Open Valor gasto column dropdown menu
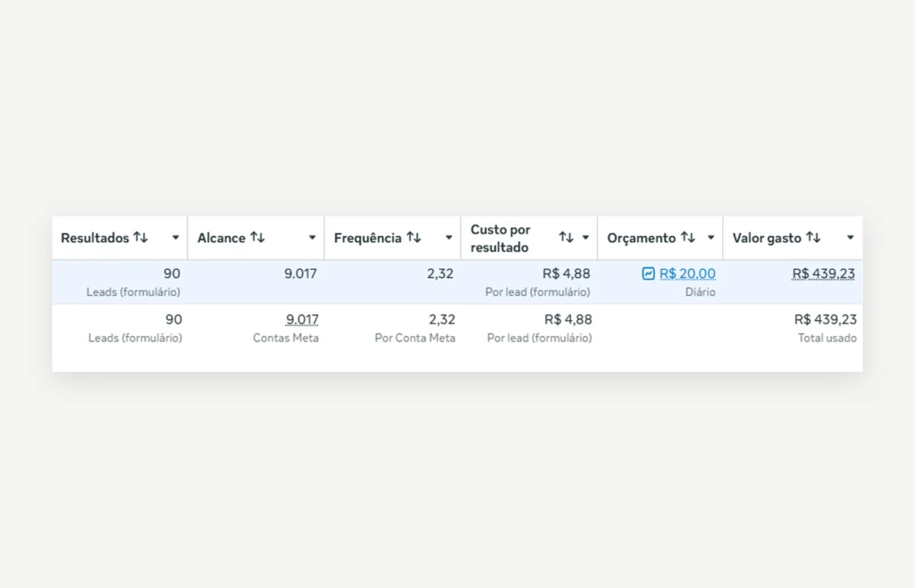Screen dimensions: 915x588 [851, 238]
